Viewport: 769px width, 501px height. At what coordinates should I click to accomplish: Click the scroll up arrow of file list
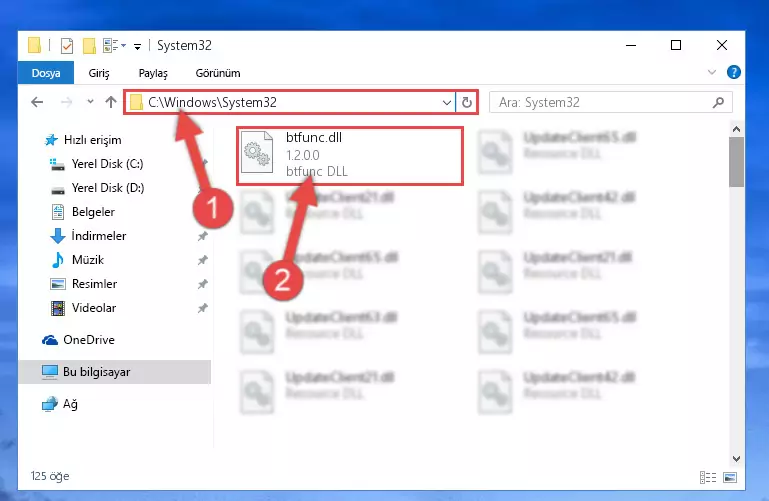pos(736,129)
